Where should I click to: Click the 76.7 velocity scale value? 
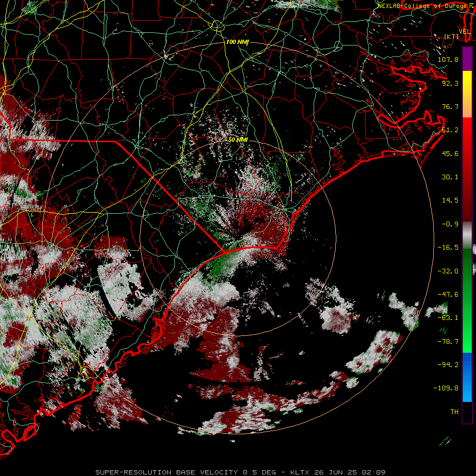click(450, 106)
